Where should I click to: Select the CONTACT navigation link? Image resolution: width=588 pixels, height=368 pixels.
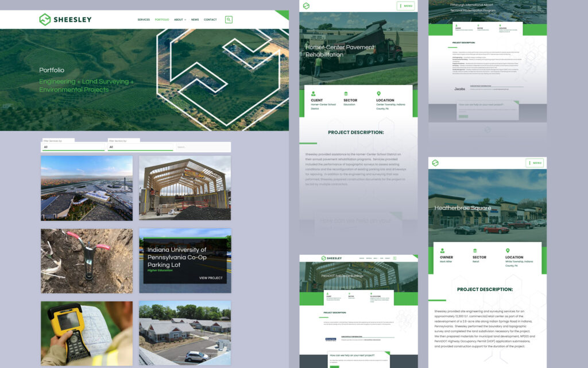point(210,19)
